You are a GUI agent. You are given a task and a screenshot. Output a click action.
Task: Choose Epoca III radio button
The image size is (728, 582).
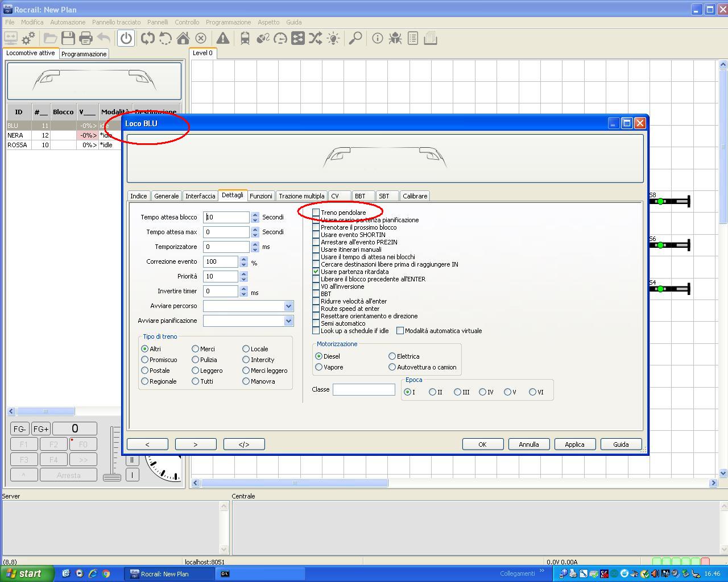[457, 392]
